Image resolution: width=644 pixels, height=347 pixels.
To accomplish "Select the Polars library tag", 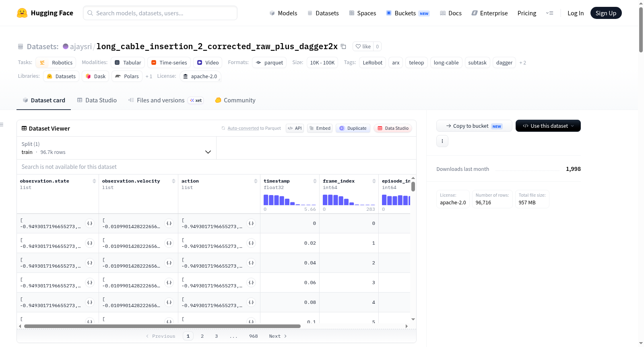I will click(127, 76).
